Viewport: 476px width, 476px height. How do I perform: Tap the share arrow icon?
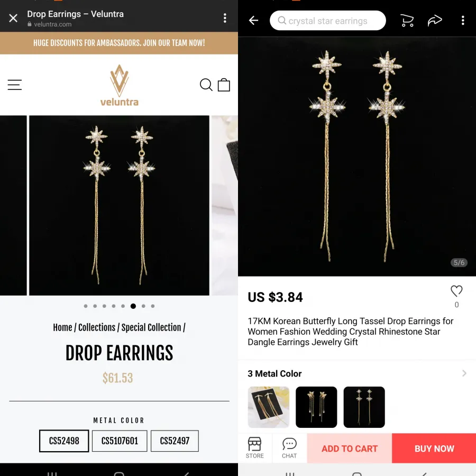pyautogui.click(x=435, y=20)
